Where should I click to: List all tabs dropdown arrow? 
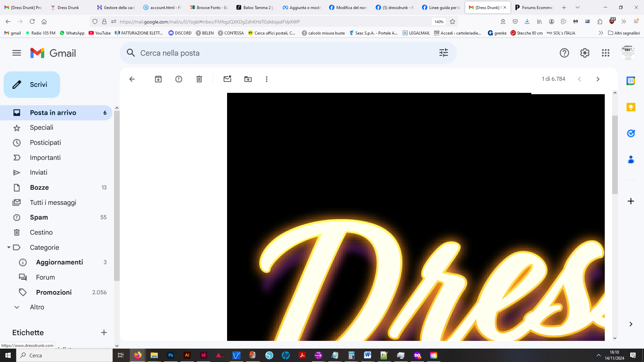(x=578, y=7)
